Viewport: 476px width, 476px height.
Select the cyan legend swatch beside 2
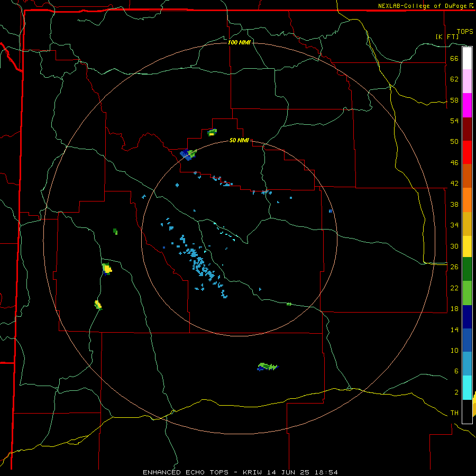click(x=467, y=388)
